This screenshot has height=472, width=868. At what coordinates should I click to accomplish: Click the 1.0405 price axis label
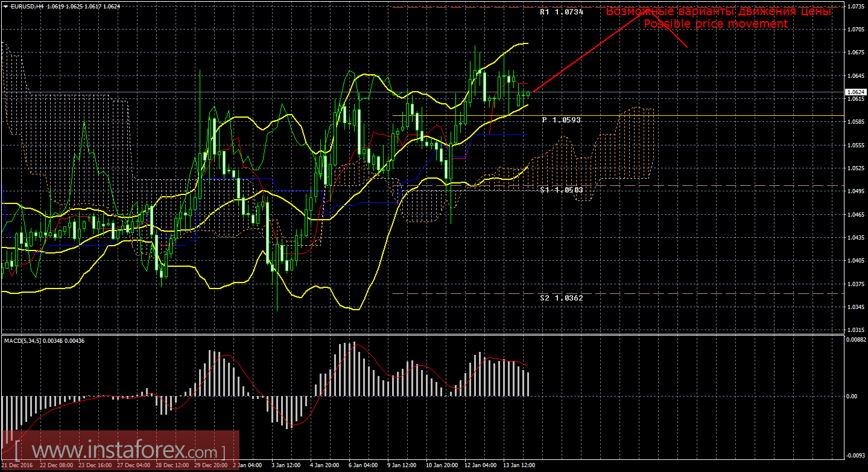[856, 260]
